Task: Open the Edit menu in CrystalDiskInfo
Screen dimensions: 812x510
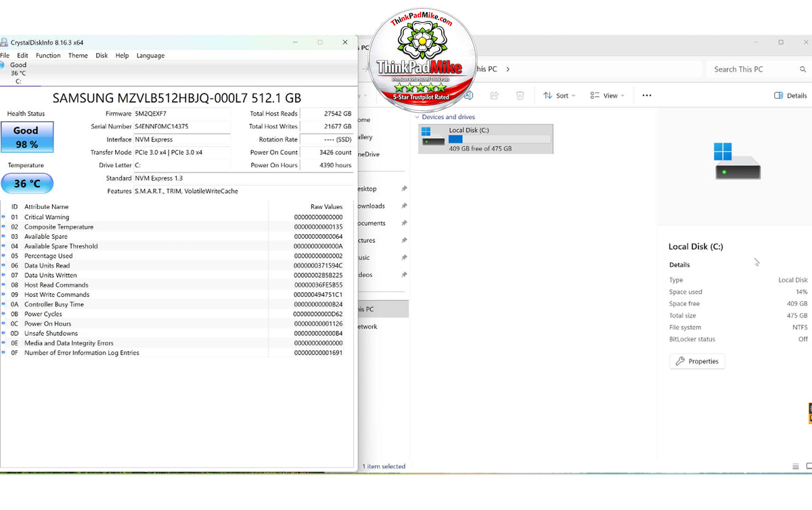Action: click(22, 55)
